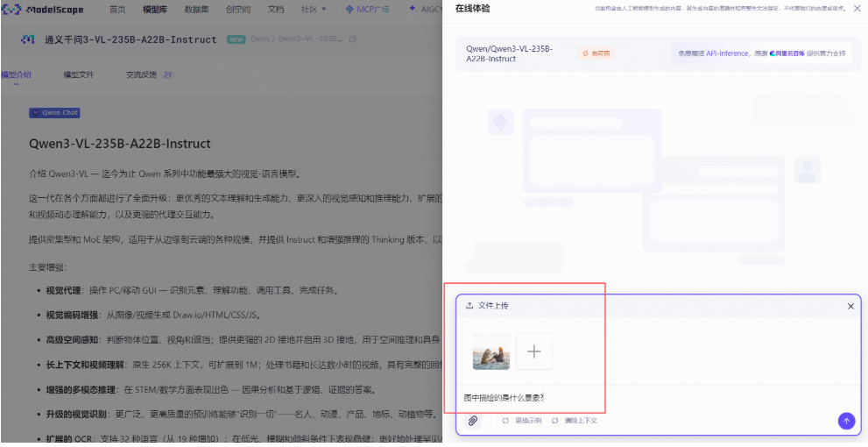Click the 扩展的 OCR bullet item
The image size is (868, 447).
tap(243, 440)
